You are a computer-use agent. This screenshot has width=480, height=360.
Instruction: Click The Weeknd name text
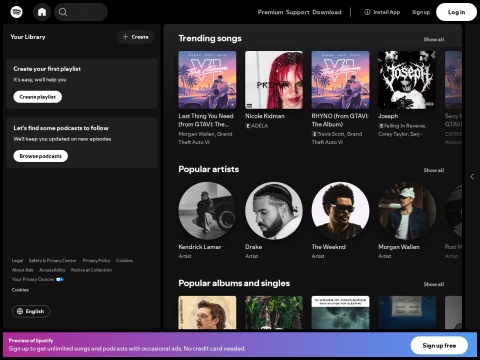[328, 247]
